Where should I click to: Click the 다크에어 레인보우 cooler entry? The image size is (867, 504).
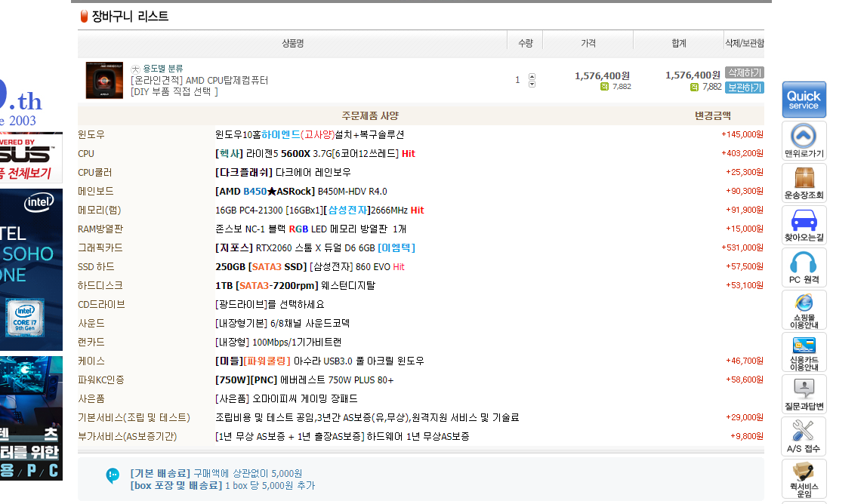[283, 173]
